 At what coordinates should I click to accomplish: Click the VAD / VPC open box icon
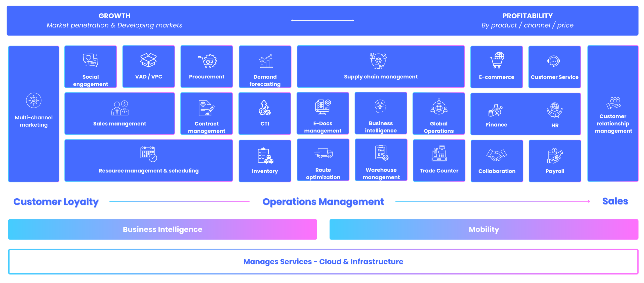(x=148, y=60)
